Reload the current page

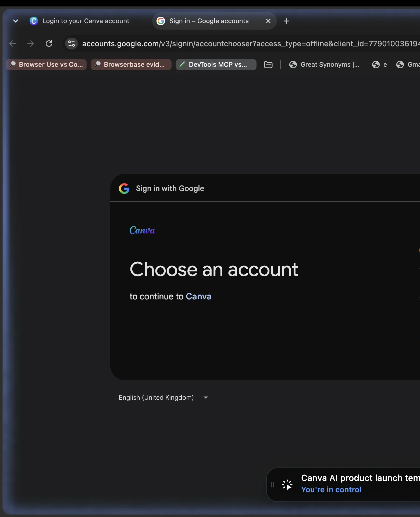(x=49, y=44)
